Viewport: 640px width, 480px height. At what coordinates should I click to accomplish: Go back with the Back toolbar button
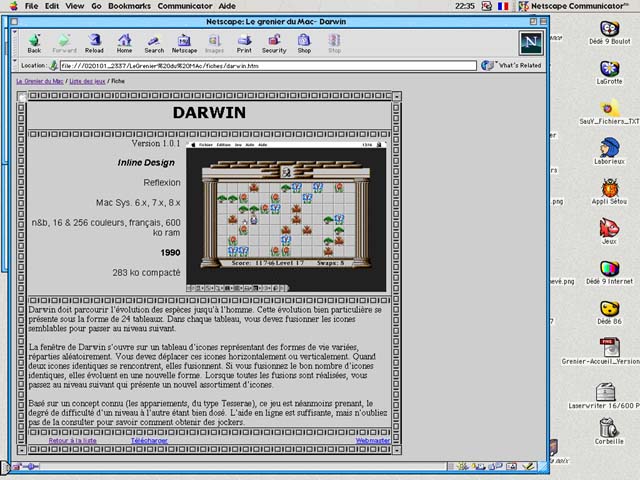[34, 43]
